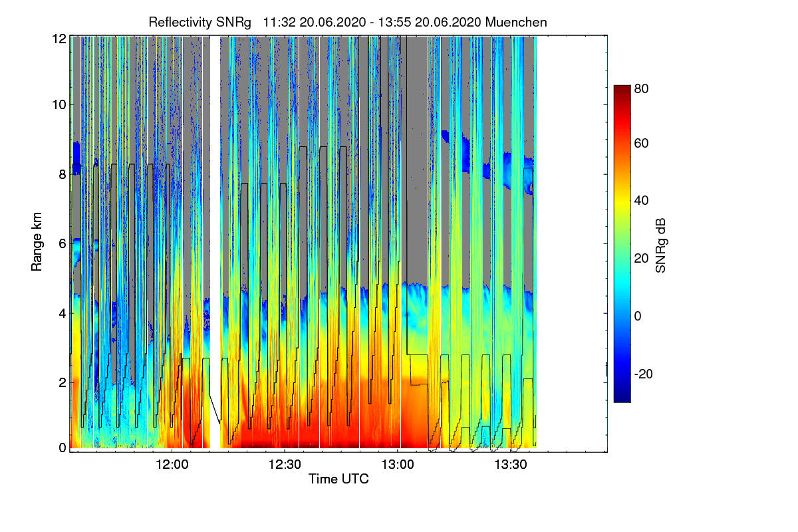Click the colorbar tick label 20
798x532 pixels.
[641, 259]
